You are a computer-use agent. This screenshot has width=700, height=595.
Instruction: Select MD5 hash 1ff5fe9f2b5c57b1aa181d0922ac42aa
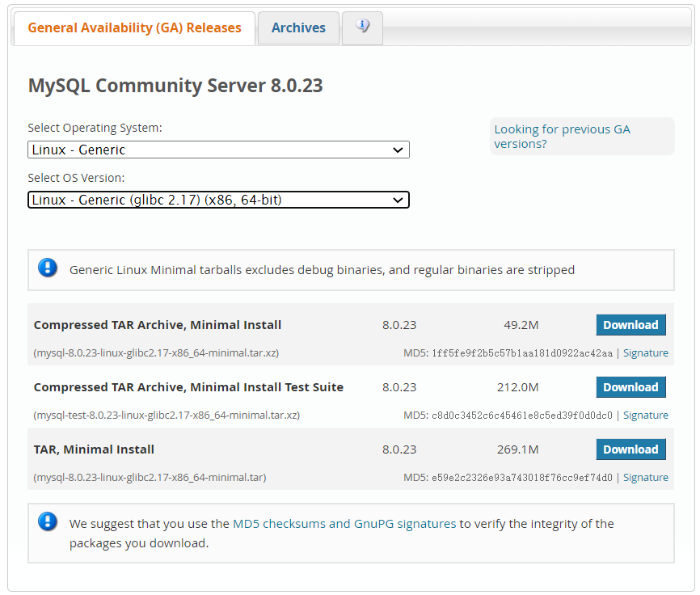tap(522, 353)
